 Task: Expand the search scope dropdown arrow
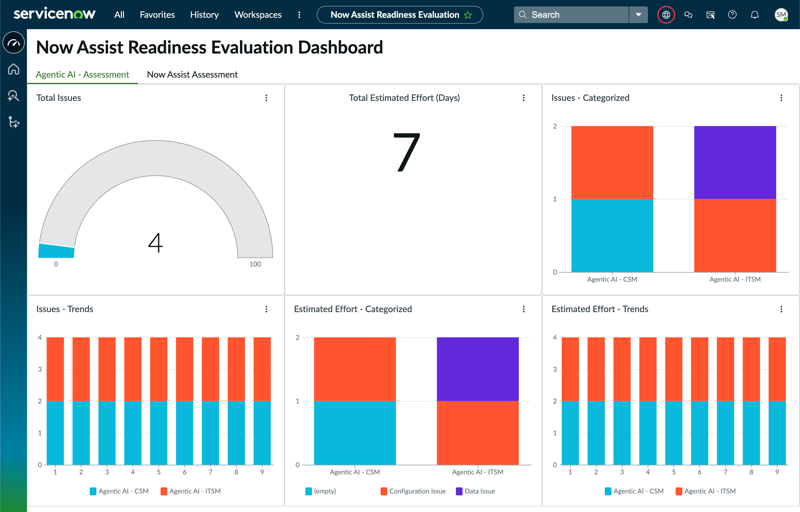[638, 15]
